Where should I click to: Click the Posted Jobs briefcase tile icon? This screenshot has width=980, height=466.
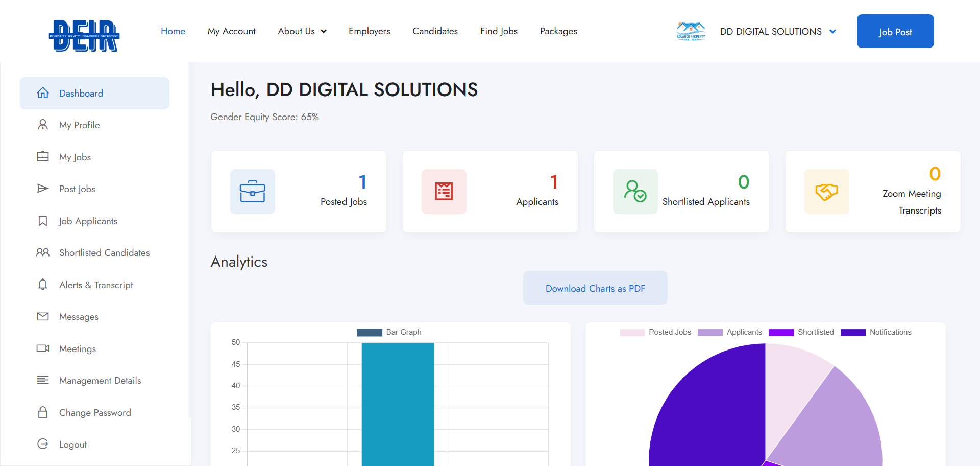tap(253, 192)
